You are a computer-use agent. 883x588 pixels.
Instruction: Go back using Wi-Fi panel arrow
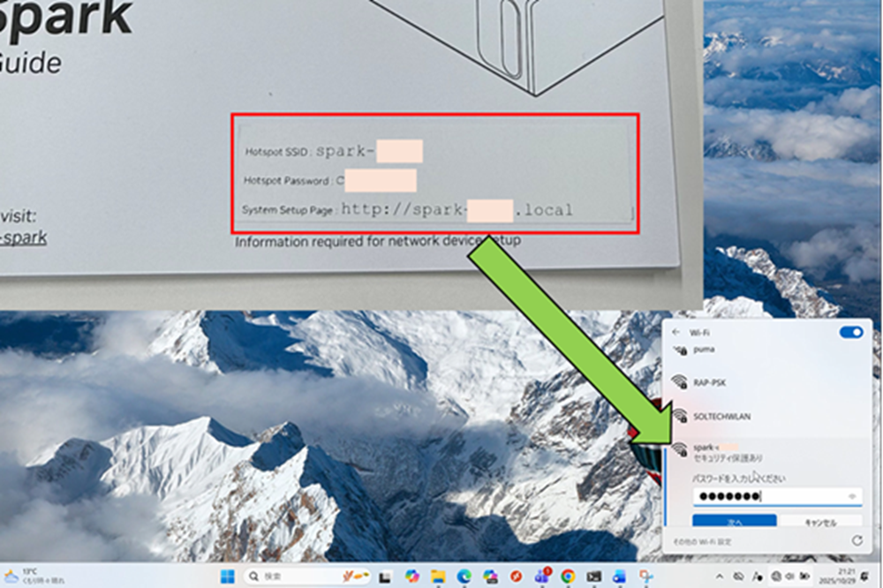[x=676, y=333]
